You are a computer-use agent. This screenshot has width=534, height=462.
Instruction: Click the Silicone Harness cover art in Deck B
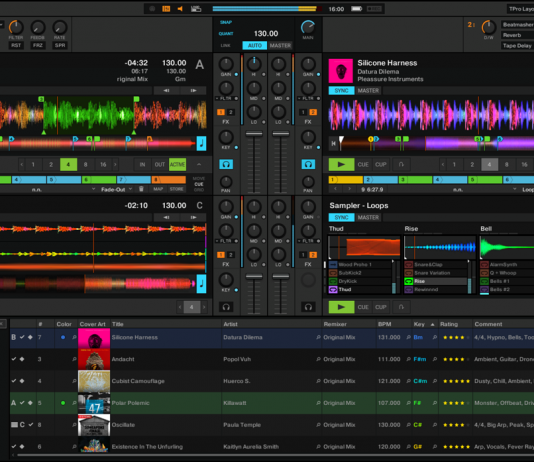point(341,71)
